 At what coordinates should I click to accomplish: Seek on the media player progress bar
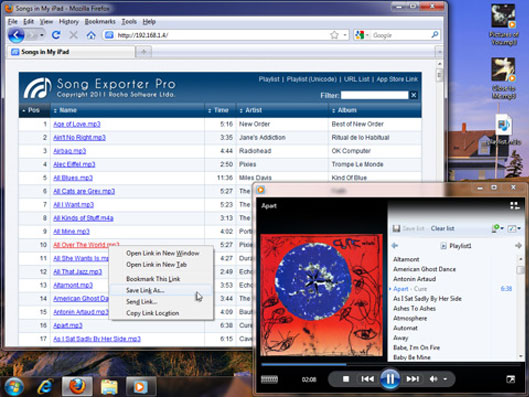[x=390, y=365]
